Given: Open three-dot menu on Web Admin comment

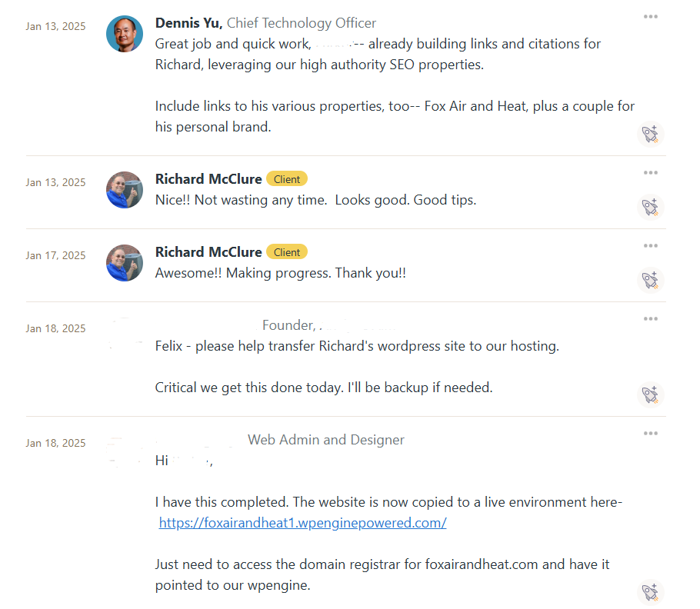Looking at the screenshot, I should 651,434.
